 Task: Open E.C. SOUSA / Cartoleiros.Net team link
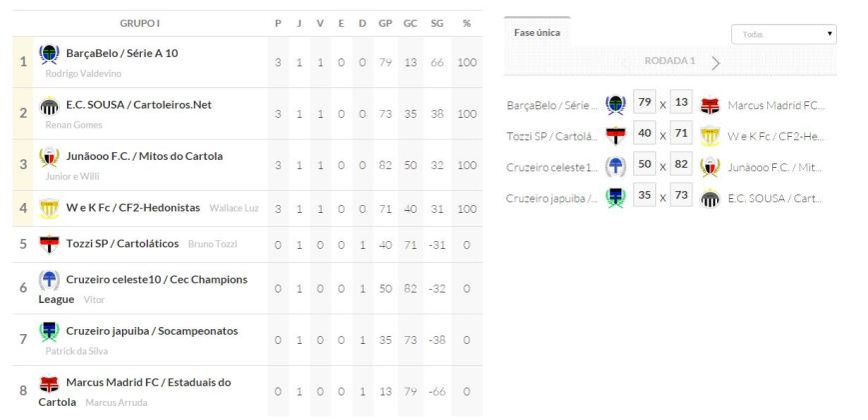(139, 105)
